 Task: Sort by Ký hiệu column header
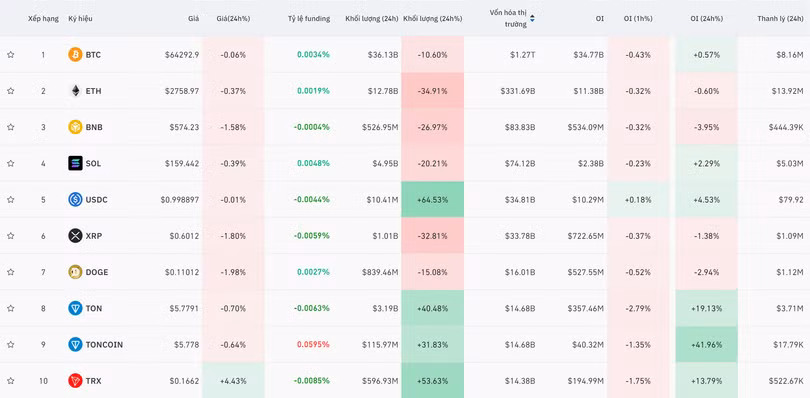(81, 19)
